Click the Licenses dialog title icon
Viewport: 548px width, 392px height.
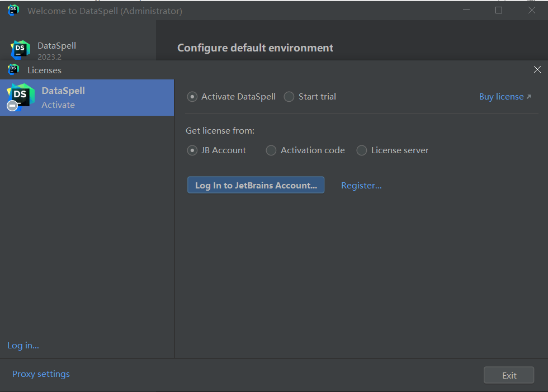pyautogui.click(x=13, y=70)
